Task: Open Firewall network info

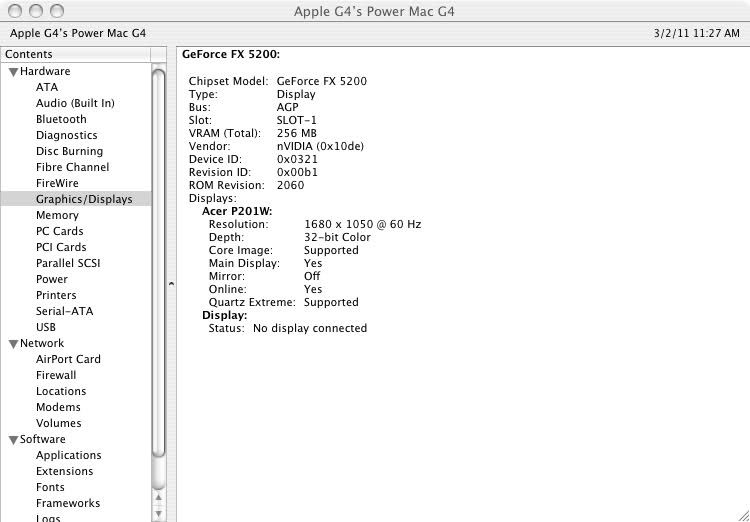Action: click(56, 375)
